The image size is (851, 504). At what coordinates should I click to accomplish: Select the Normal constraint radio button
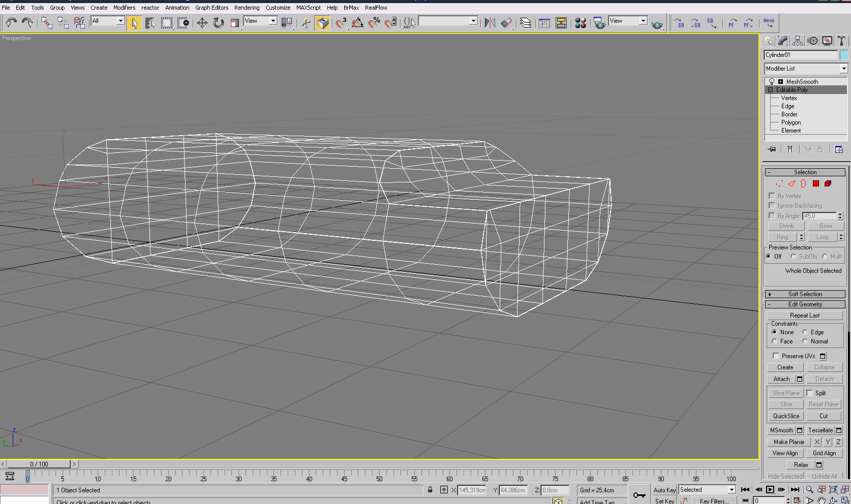(805, 341)
